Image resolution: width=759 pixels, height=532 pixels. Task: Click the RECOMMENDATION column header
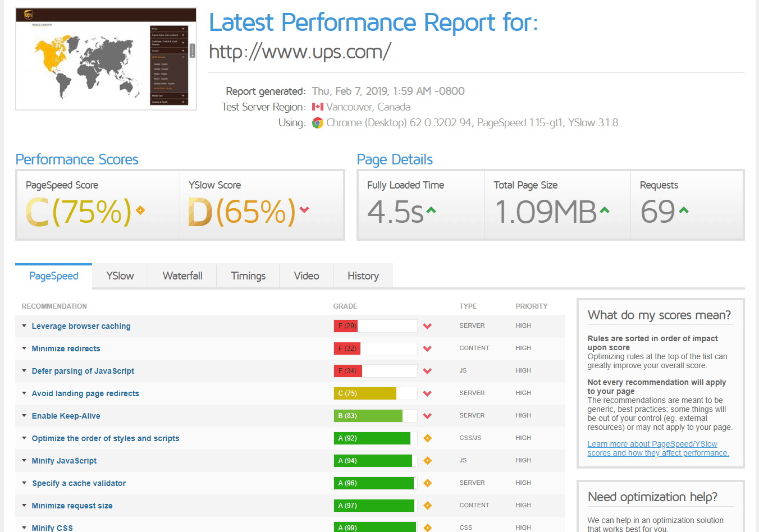[x=54, y=306]
